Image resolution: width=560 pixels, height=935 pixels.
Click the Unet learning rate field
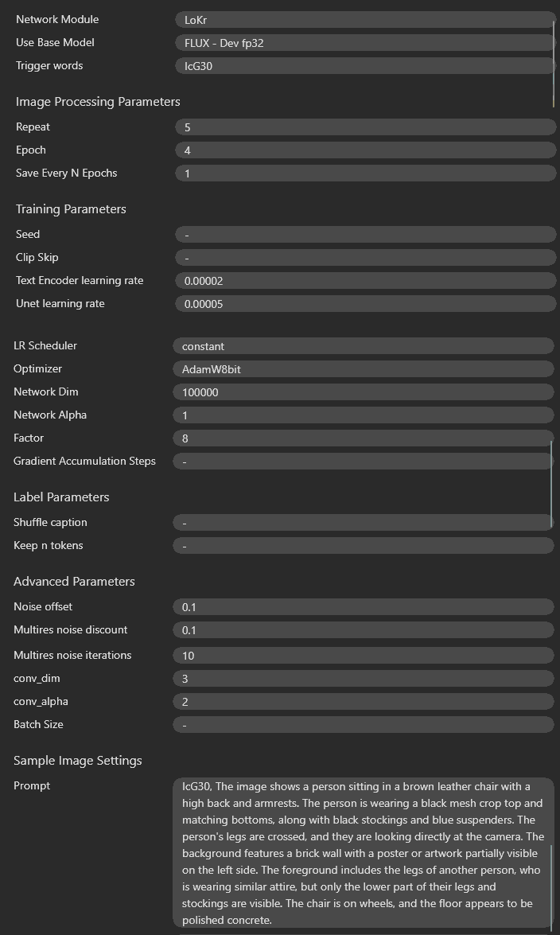365,304
